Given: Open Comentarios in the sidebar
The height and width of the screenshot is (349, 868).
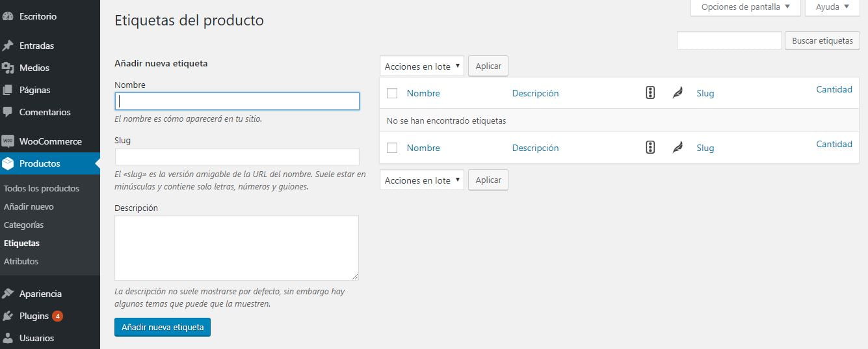Looking at the screenshot, I should tap(45, 112).
